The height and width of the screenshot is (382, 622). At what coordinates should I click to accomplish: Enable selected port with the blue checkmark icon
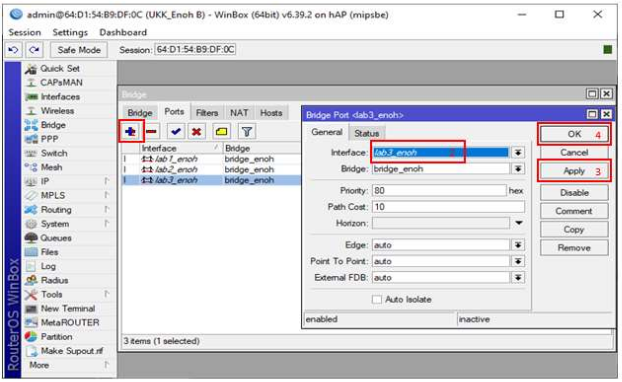[x=176, y=131]
